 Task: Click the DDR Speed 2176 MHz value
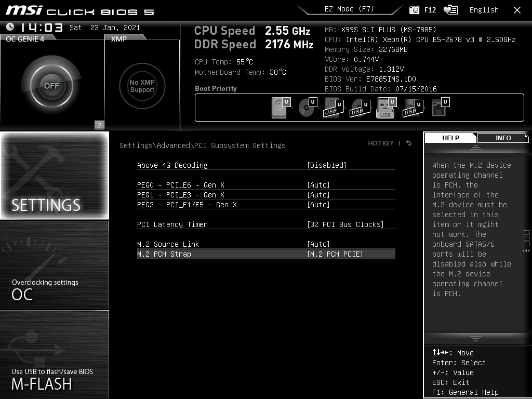tap(289, 44)
